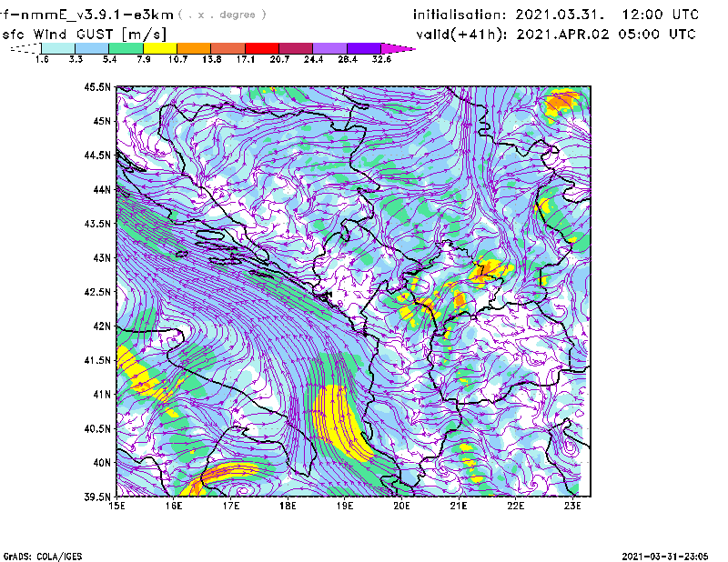Viewport: 728px width, 562px height.
Task: Click the greyed '( . x . degree )' text
Action: [222, 15]
